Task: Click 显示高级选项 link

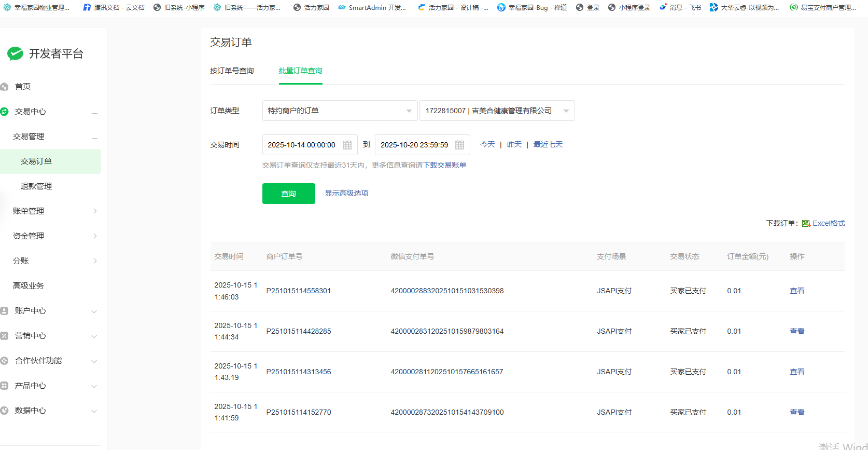Action: pyautogui.click(x=347, y=193)
